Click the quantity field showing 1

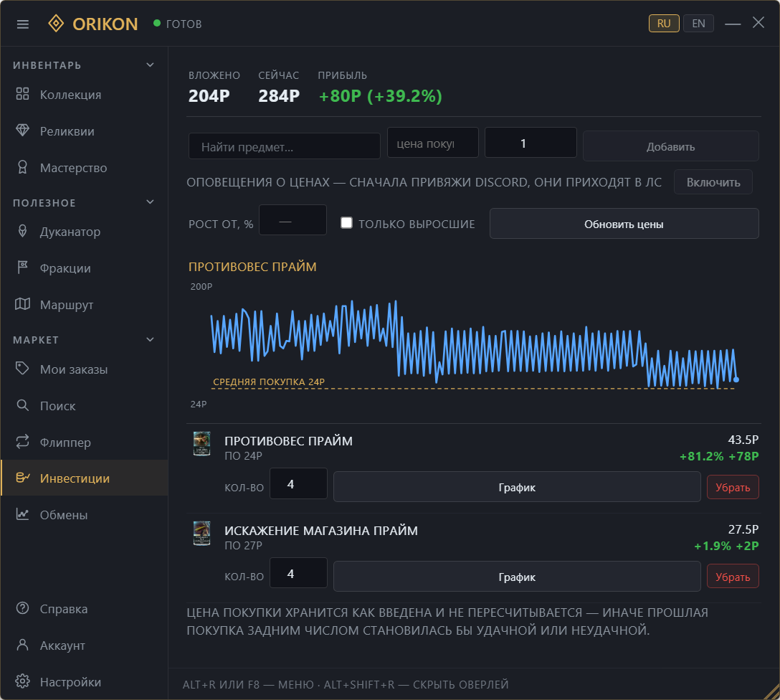[531, 143]
